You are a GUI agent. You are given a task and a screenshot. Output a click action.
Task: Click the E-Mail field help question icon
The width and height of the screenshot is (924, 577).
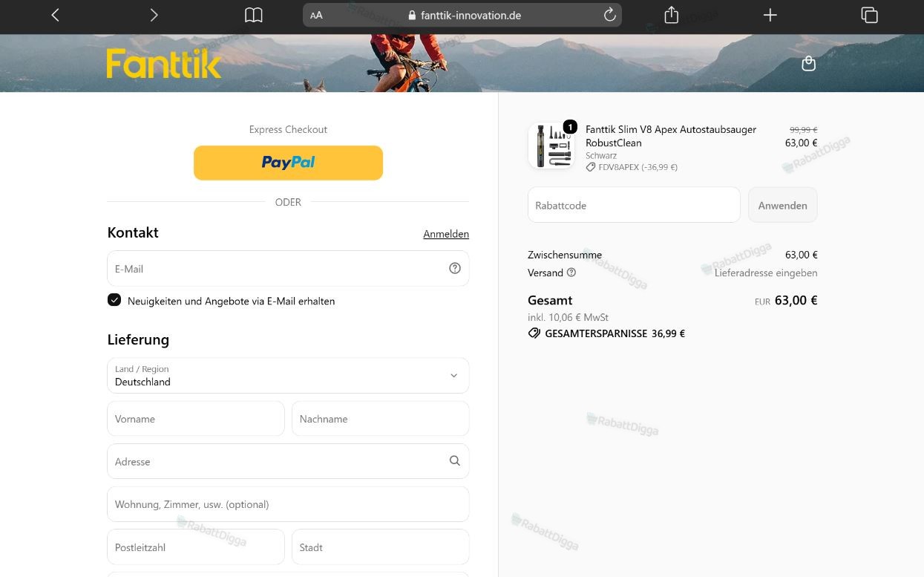click(455, 268)
